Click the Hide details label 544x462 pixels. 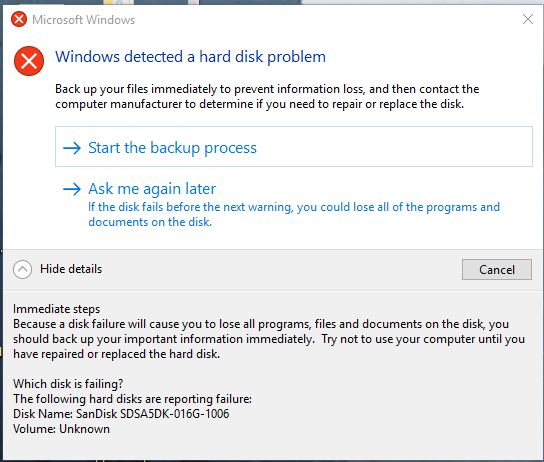71,269
